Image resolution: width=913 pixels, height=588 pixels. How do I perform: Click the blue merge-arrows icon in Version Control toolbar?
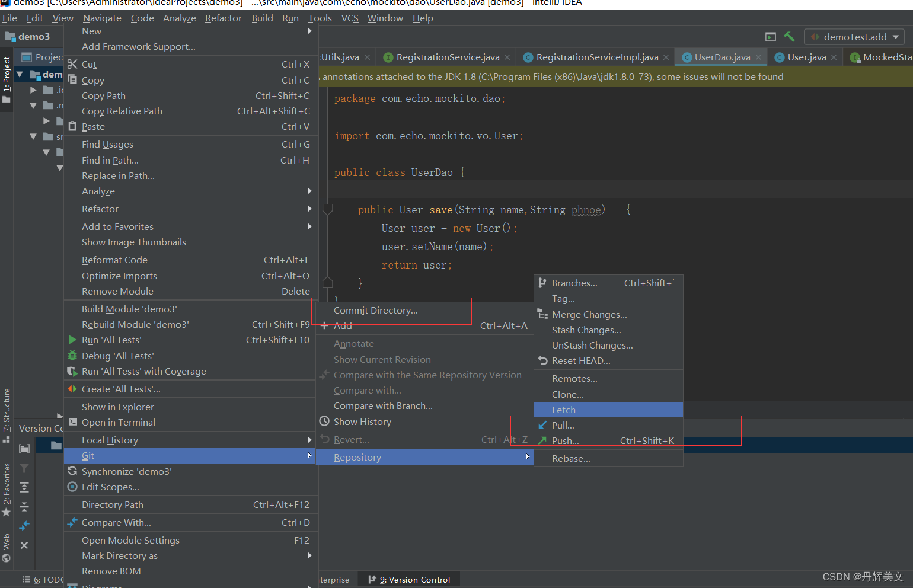click(24, 526)
